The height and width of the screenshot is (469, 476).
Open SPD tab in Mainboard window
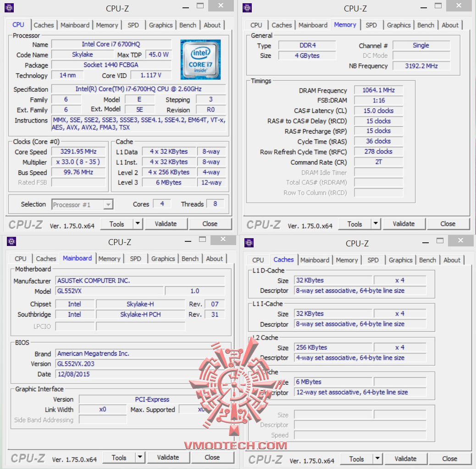click(135, 259)
